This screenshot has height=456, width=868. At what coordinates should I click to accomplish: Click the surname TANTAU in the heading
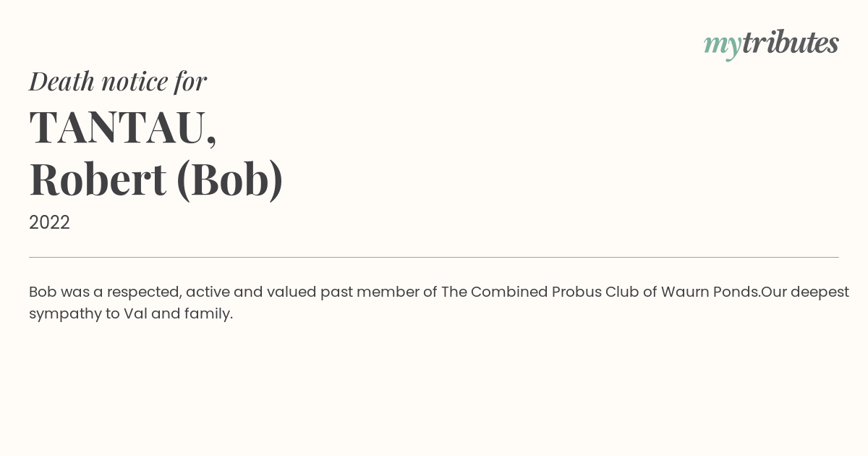click(117, 127)
